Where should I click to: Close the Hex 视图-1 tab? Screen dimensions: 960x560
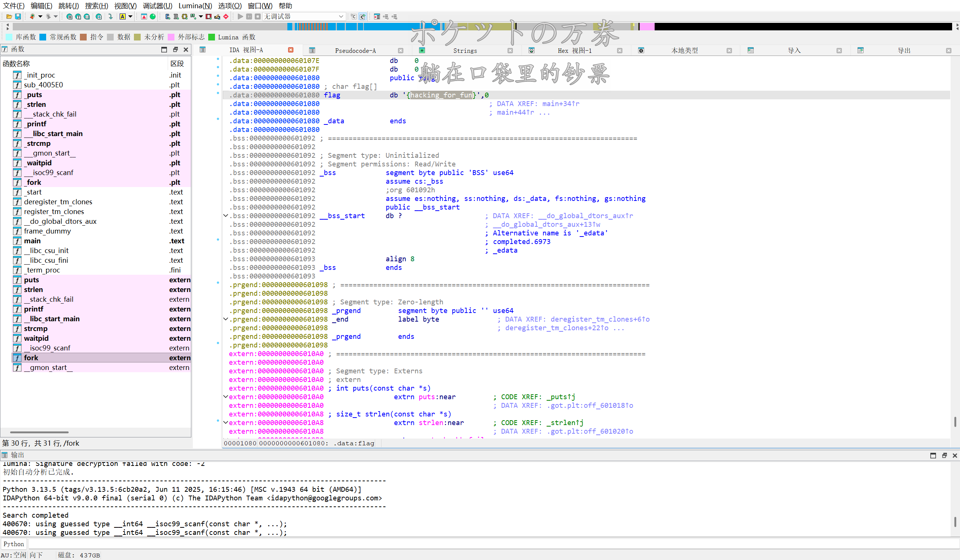tap(619, 50)
